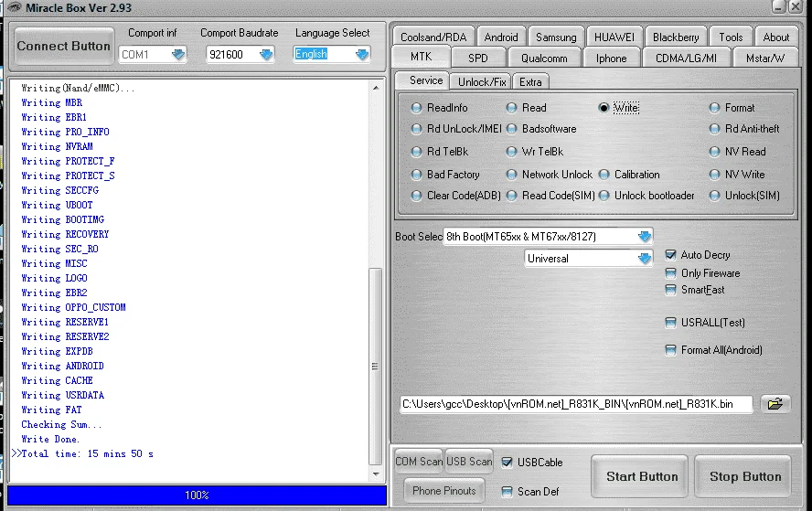The image size is (812, 511).
Task: Switch to the Mstar/W tab
Action: [x=764, y=58]
